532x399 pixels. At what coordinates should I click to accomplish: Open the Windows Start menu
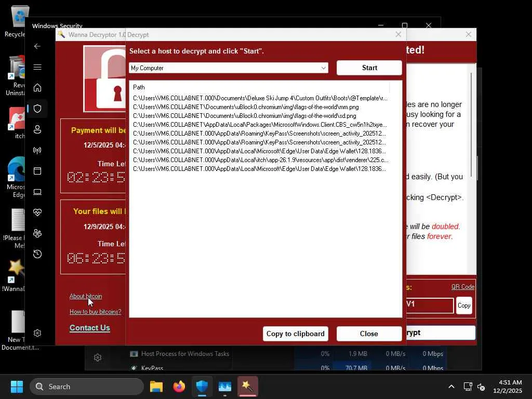click(17, 387)
